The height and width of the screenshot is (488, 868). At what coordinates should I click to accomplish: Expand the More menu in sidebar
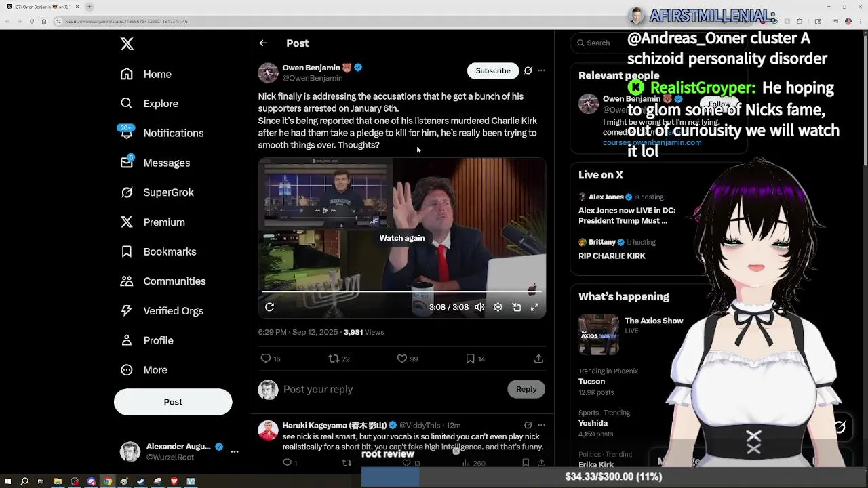tap(143, 370)
